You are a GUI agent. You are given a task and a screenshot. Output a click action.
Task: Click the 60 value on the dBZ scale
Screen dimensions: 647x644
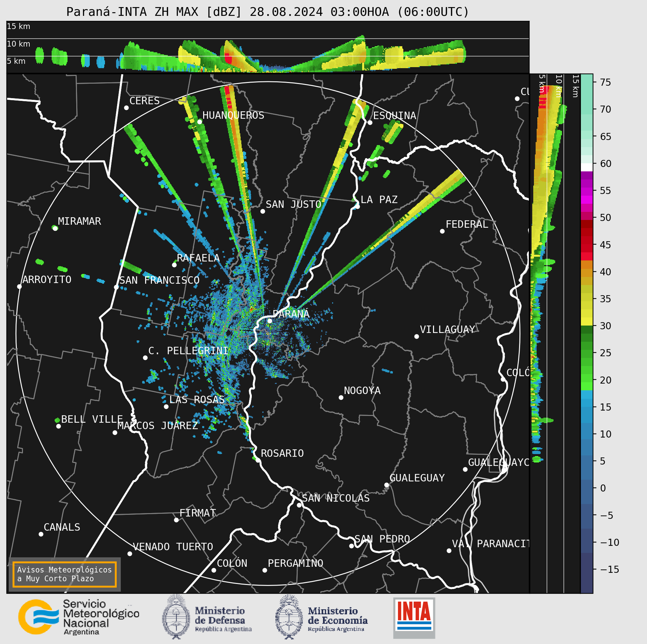click(605, 164)
